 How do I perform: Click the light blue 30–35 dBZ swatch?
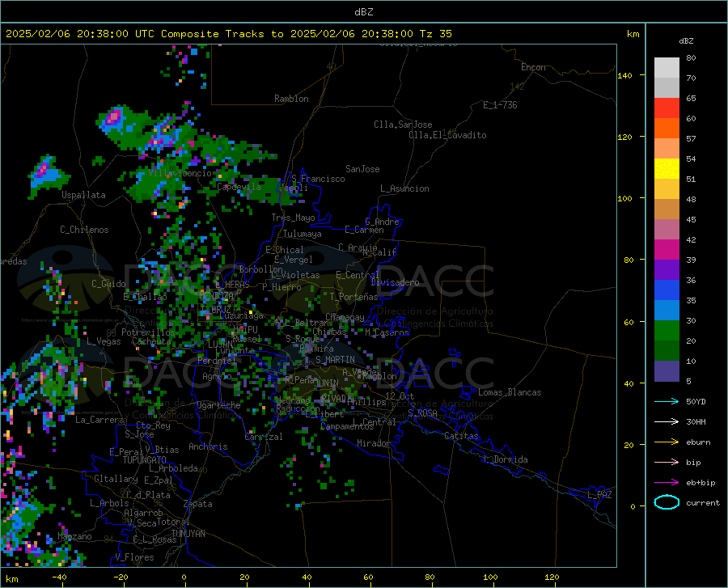click(x=667, y=311)
